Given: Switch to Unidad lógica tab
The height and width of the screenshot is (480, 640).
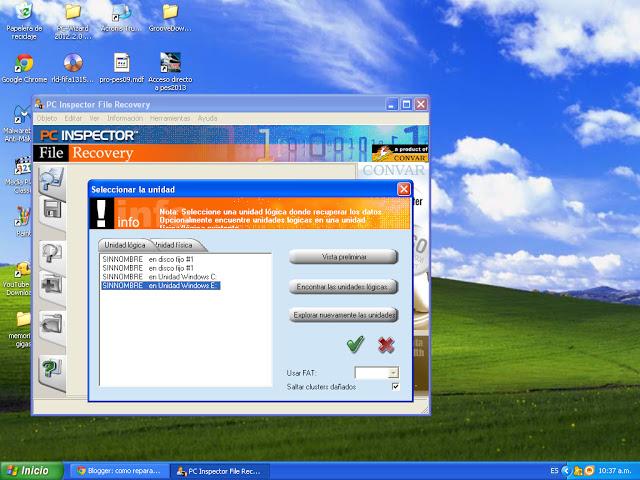Looking at the screenshot, I should click(x=124, y=245).
